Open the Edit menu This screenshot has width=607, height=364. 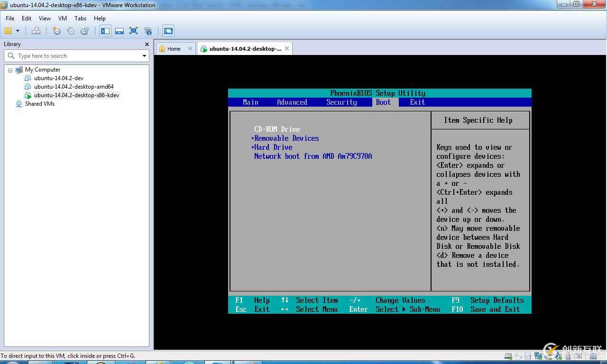tap(27, 18)
